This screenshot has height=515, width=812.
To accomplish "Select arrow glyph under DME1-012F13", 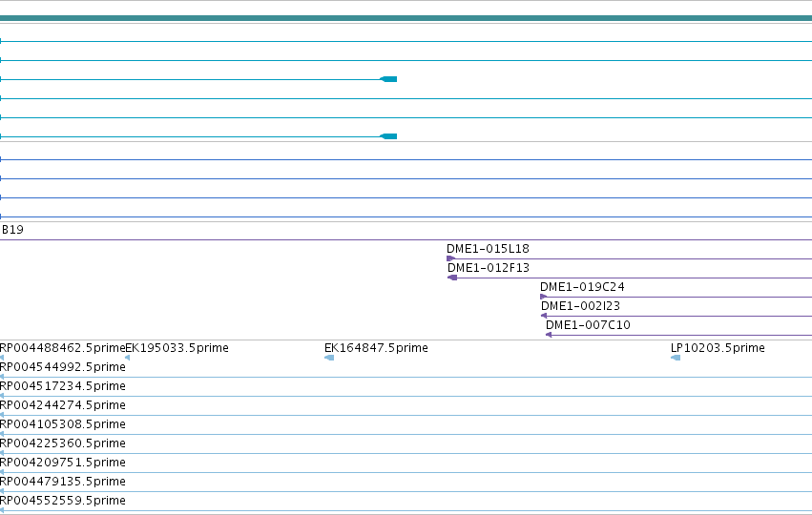I will pyautogui.click(x=452, y=278).
